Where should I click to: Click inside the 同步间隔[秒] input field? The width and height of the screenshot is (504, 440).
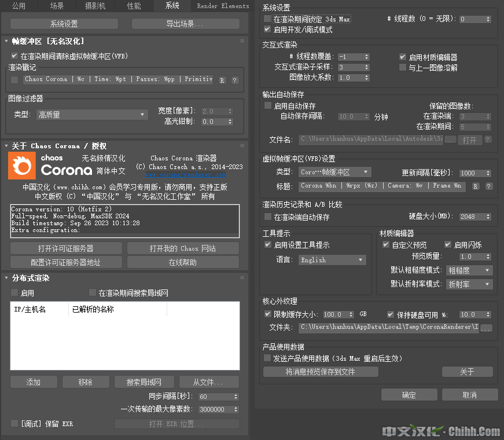215,397
